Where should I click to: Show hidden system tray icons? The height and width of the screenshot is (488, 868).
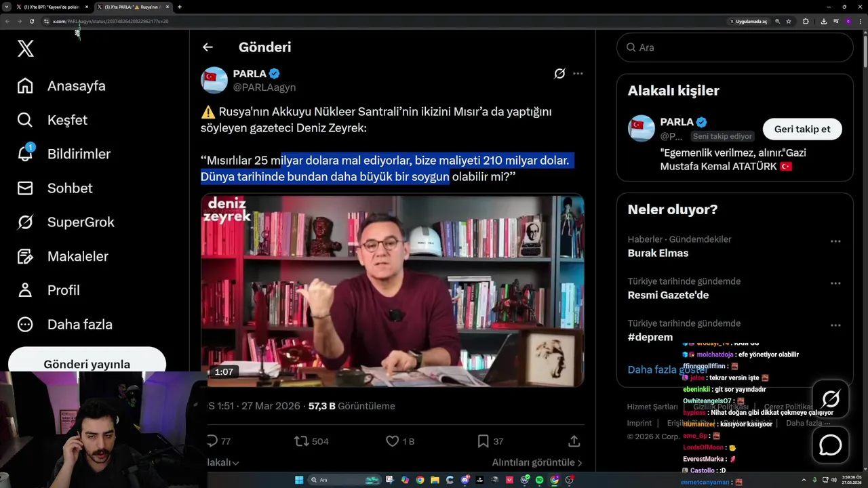pyautogui.click(x=804, y=480)
